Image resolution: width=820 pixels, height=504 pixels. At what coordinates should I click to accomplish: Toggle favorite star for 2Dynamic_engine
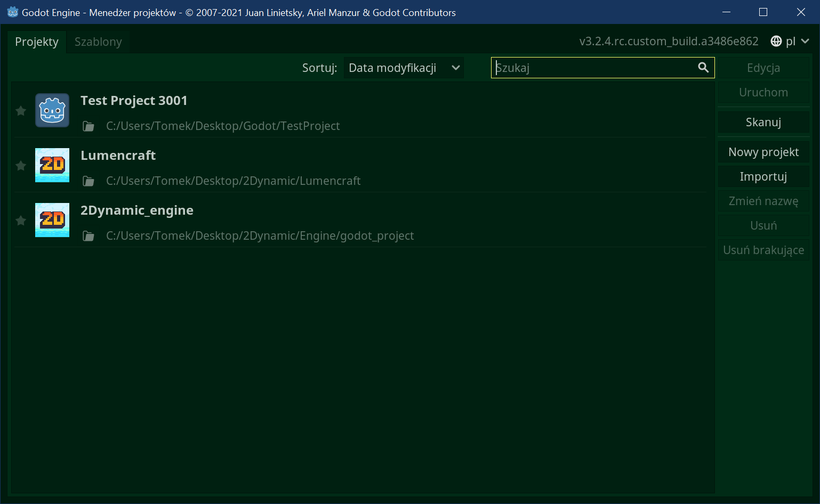(21, 221)
